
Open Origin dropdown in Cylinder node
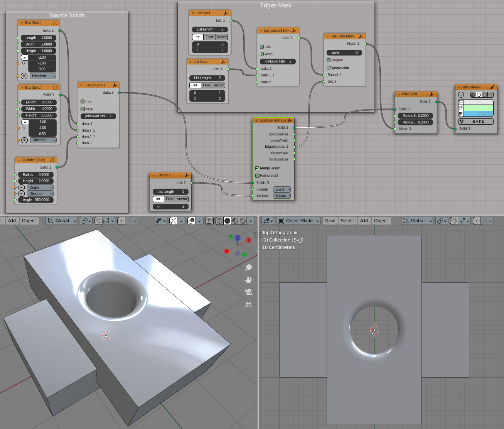[x=40, y=187]
